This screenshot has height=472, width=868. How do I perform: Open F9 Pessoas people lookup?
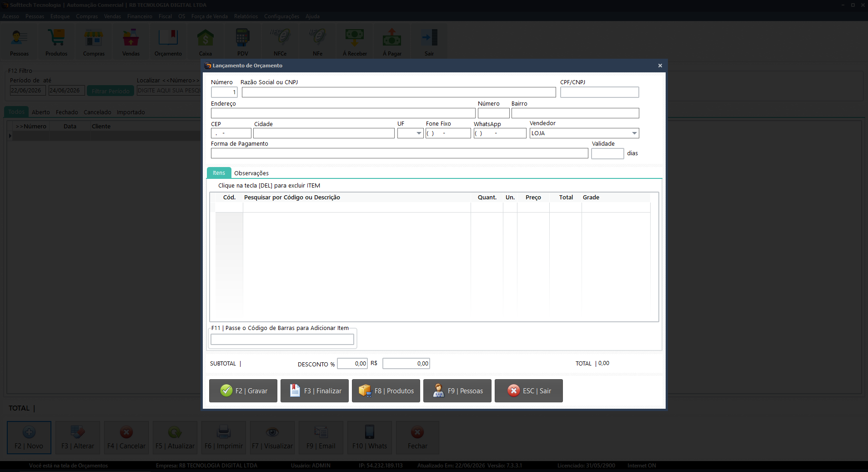click(457, 391)
